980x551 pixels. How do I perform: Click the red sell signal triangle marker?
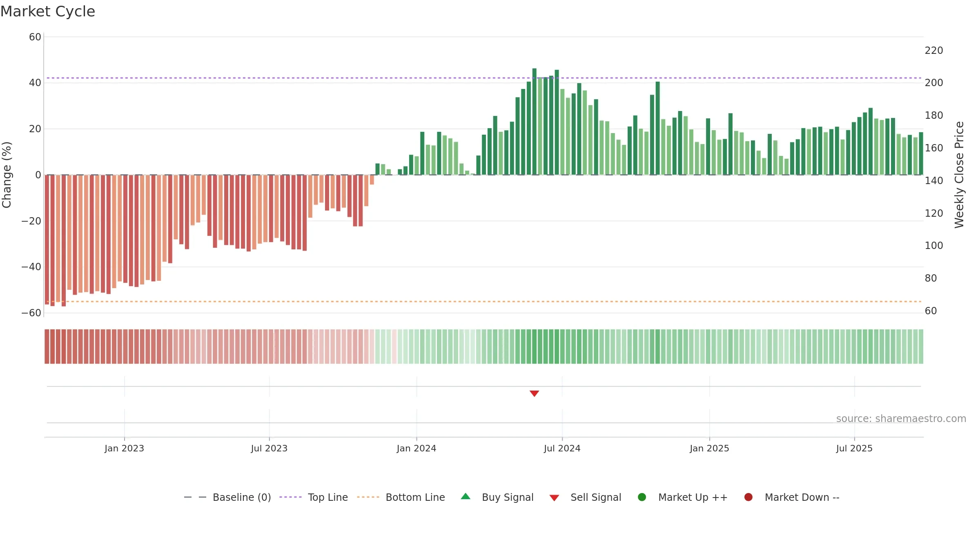pos(534,393)
